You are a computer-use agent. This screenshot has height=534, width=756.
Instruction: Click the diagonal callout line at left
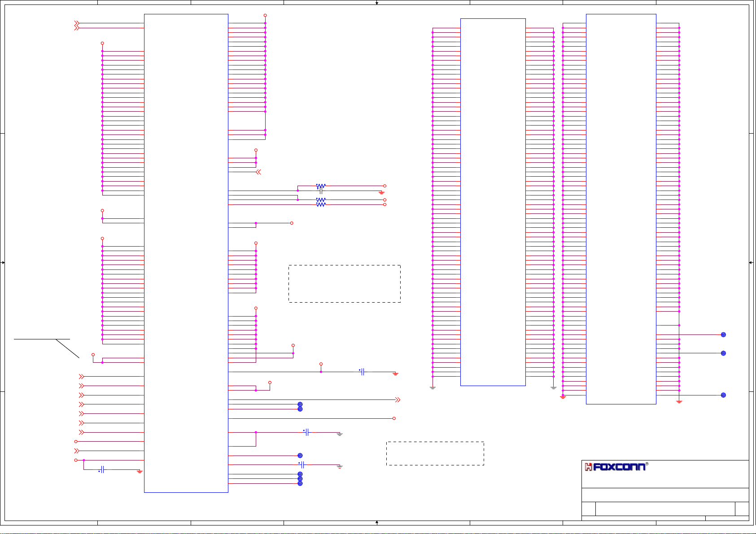pyautogui.click(x=67, y=348)
